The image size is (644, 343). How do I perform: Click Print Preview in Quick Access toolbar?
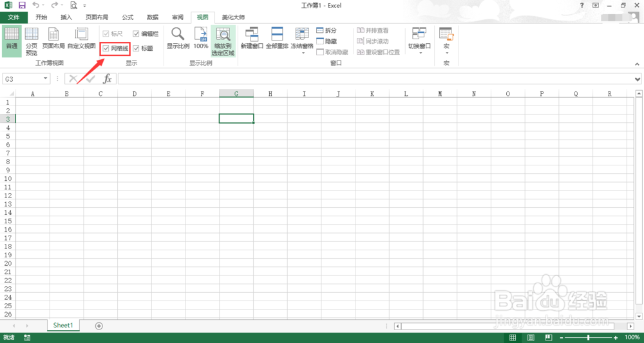point(73,5)
